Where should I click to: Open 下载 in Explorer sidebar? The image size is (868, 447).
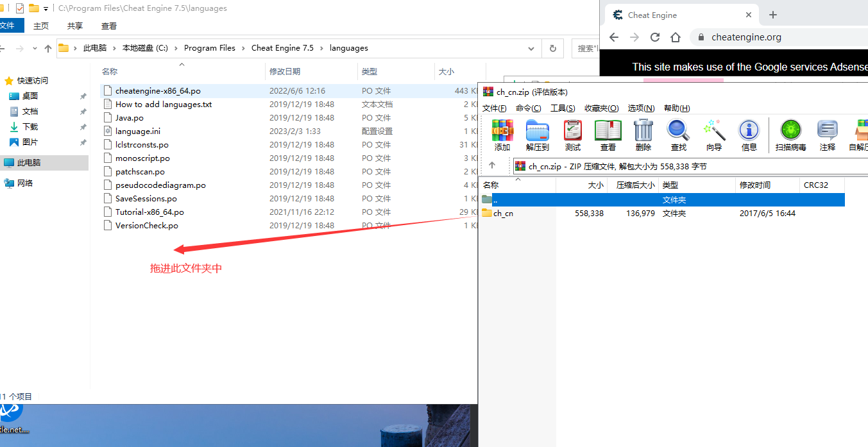tap(30, 127)
